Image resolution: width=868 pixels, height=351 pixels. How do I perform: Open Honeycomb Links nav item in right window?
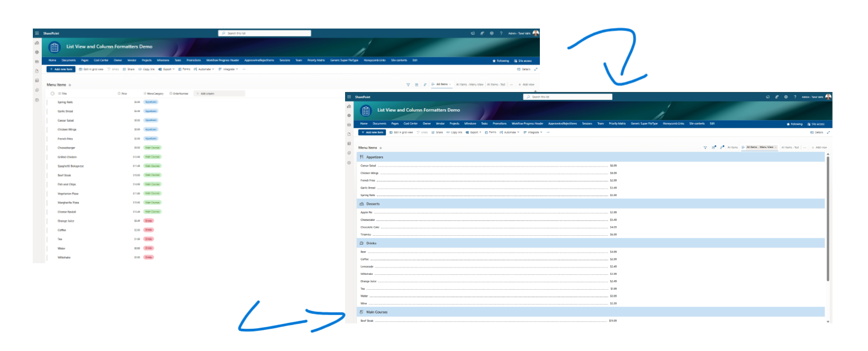pos(673,124)
